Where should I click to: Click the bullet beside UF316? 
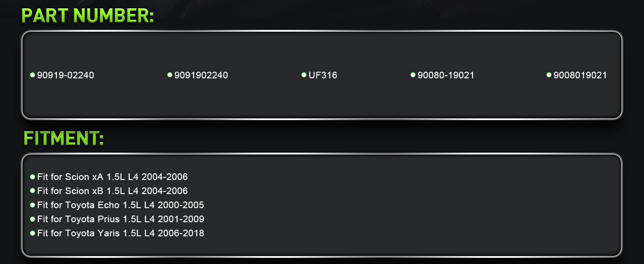tap(304, 75)
